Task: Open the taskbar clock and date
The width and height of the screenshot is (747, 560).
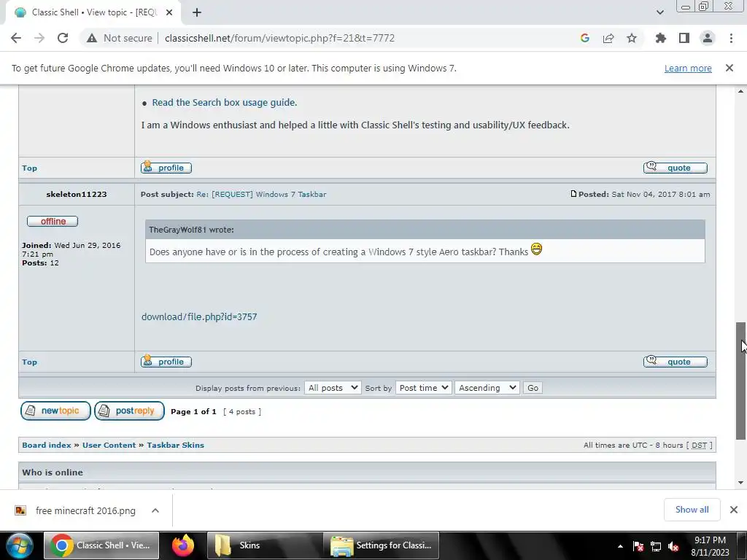Action: tap(710, 546)
